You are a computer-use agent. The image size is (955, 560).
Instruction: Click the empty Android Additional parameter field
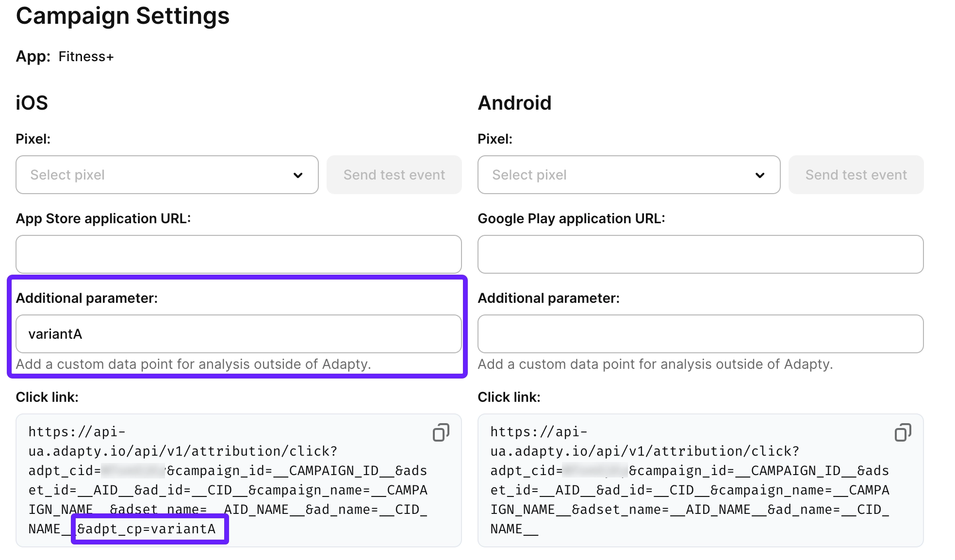point(700,333)
